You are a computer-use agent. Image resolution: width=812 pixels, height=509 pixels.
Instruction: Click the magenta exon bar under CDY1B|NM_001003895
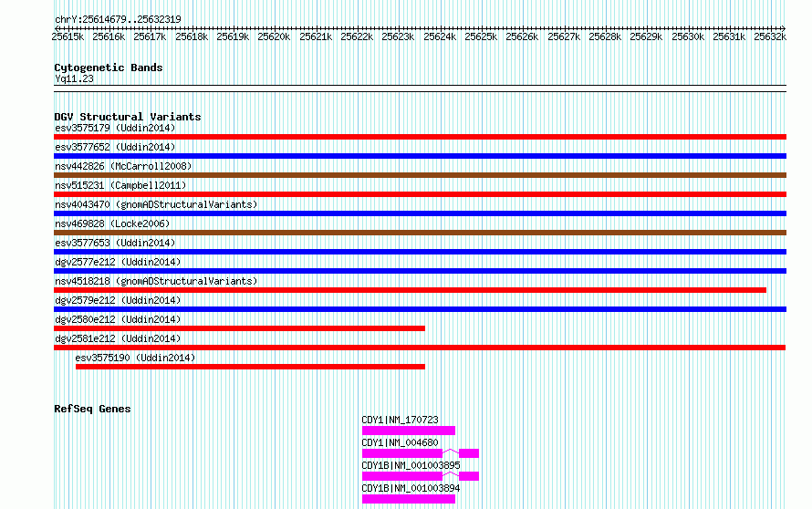(402, 476)
